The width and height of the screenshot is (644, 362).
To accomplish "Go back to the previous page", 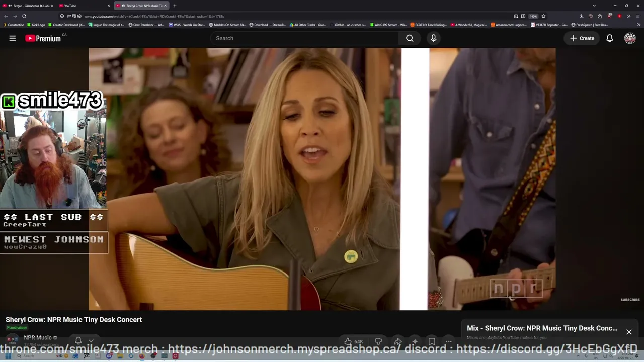I will click(x=6, y=16).
